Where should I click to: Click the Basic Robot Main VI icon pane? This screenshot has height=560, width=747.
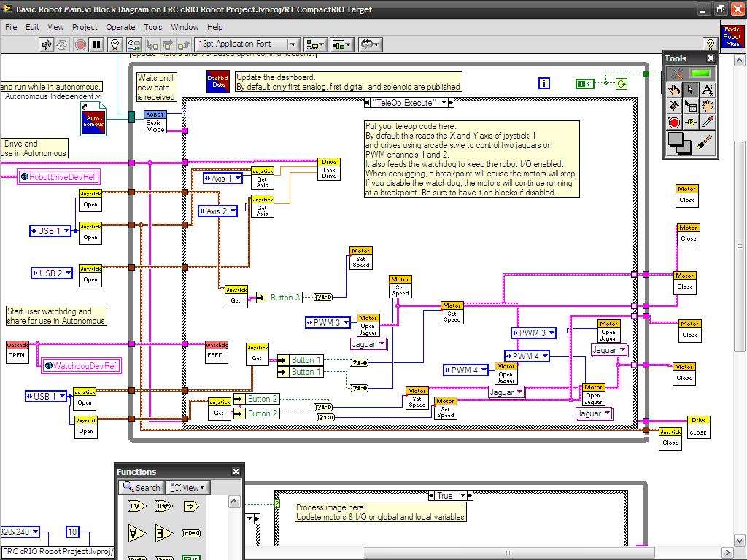tap(732, 36)
